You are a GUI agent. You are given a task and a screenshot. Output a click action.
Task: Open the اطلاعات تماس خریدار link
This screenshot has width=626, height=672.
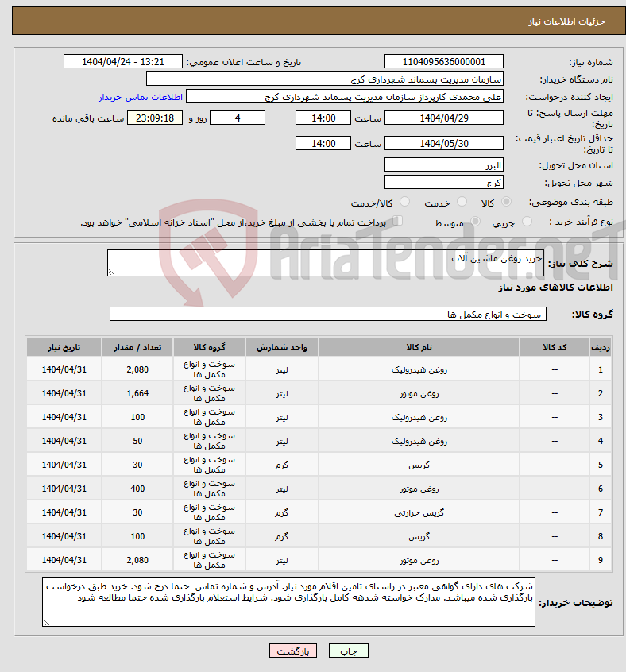pyautogui.click(x=141, y=97)
